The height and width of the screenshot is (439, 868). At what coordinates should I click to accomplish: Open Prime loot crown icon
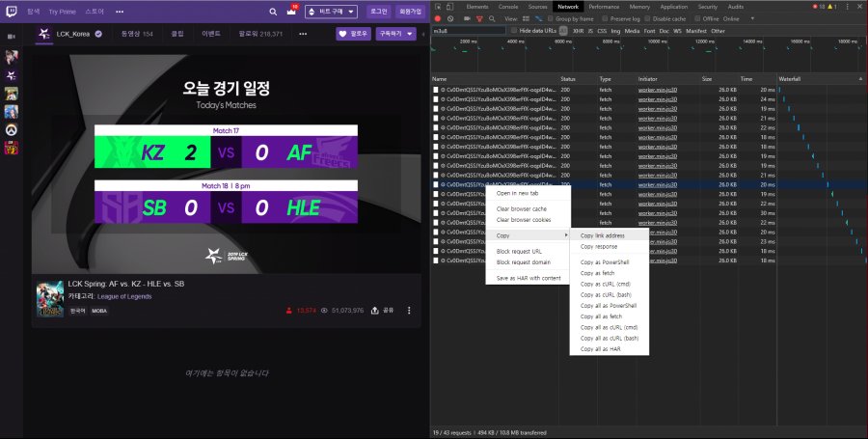291,12
